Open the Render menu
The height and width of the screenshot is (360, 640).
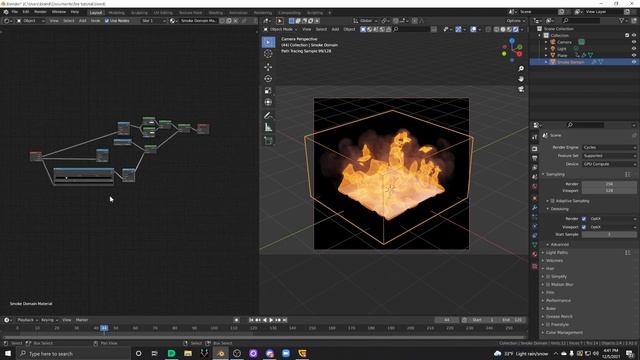(40, 12)
